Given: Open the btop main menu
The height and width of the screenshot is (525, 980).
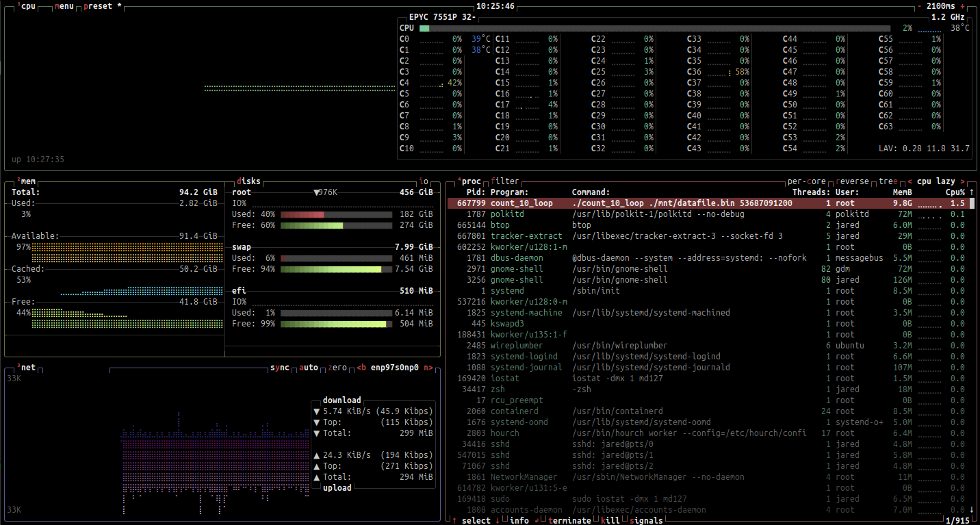Looking at the screenshot, I should (x=65, y=6).
